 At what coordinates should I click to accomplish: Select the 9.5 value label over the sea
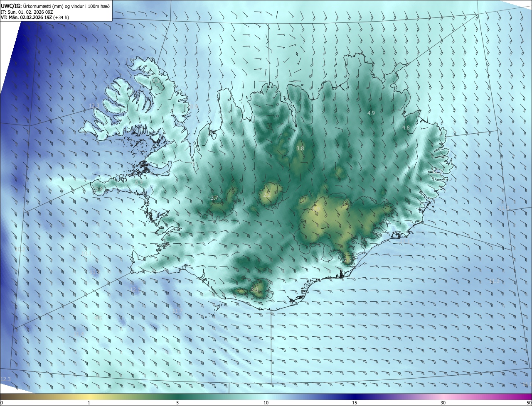click(x=98, y=318)
